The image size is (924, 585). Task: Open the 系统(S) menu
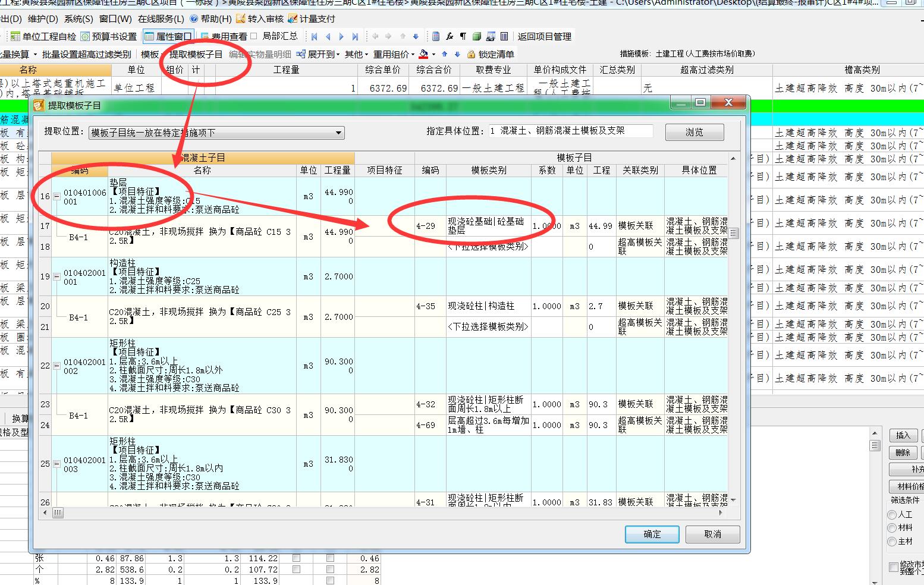pos(78,19)
